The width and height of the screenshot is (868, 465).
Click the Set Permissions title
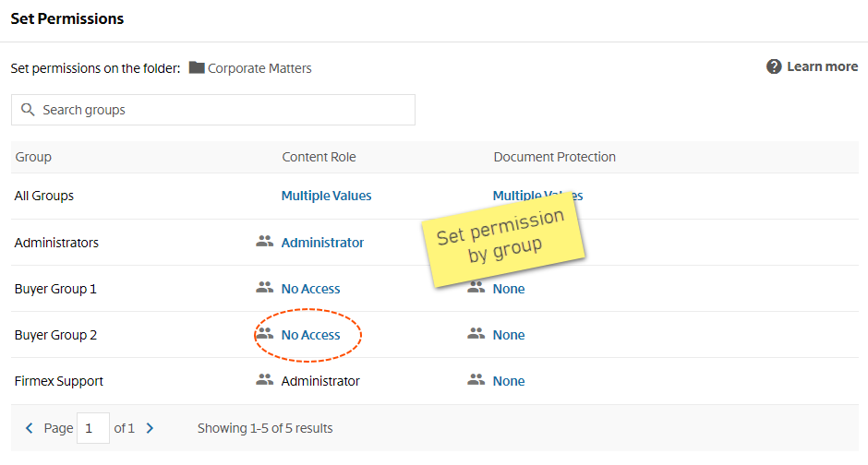(67, 18)
